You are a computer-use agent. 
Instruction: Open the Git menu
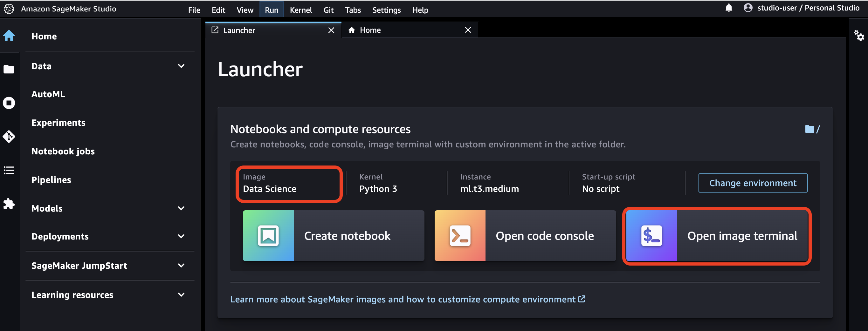click(x=328, y=10)
